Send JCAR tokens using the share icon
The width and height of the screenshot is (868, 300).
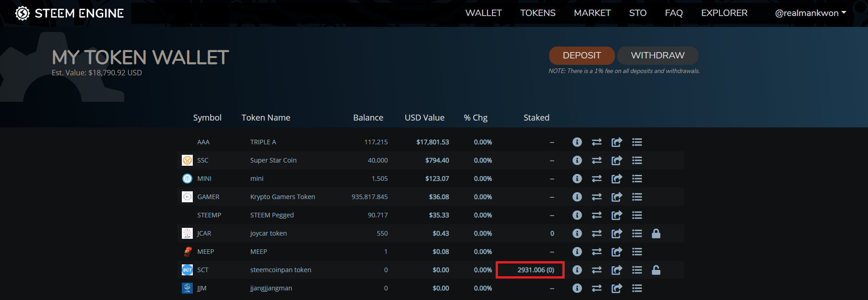(x=617, y=233)
